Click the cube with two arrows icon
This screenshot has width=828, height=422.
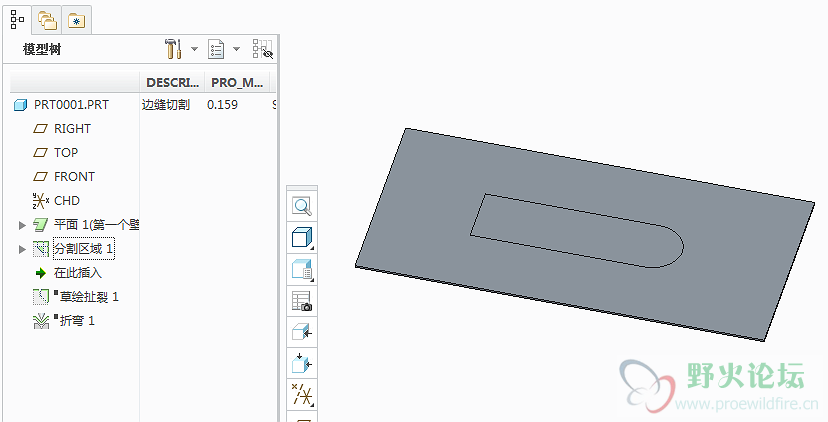tap(302, 364)
